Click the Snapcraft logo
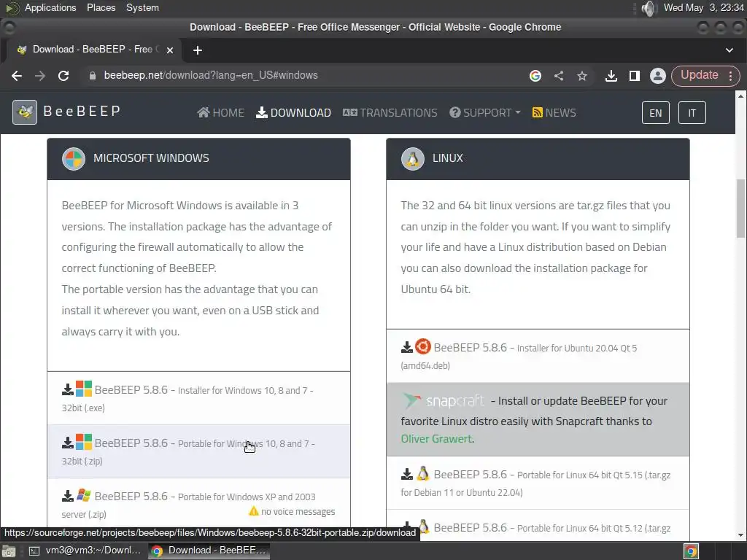Screen dimensions: 747x560 [x=443, y=401]
